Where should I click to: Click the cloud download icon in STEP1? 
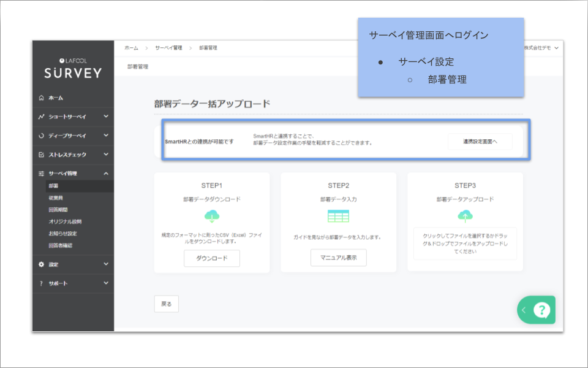click(212, 217)
